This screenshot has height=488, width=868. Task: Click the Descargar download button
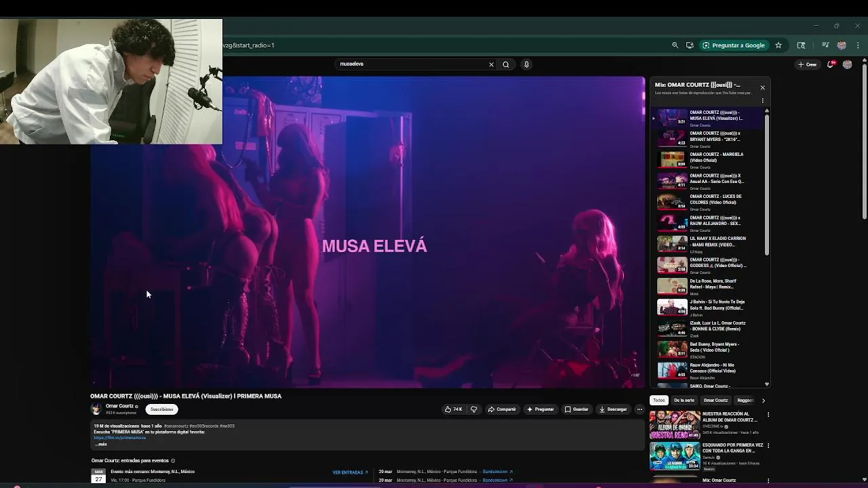pyautogui.click(x=614, y=409)
